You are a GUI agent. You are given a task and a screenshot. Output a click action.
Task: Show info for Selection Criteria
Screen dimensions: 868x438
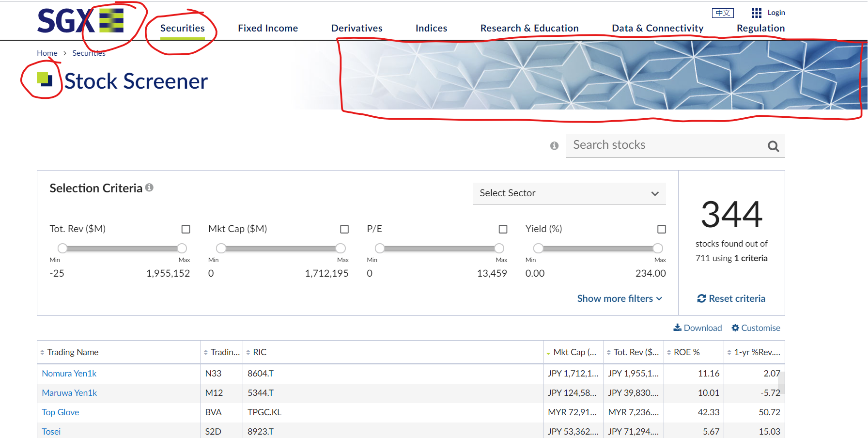(149, 188)
